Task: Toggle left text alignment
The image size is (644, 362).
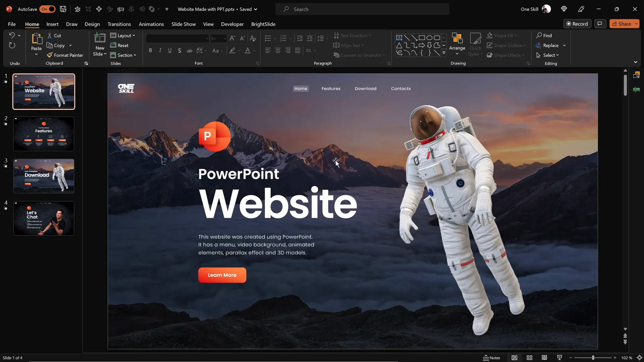Action: point(268,50)
